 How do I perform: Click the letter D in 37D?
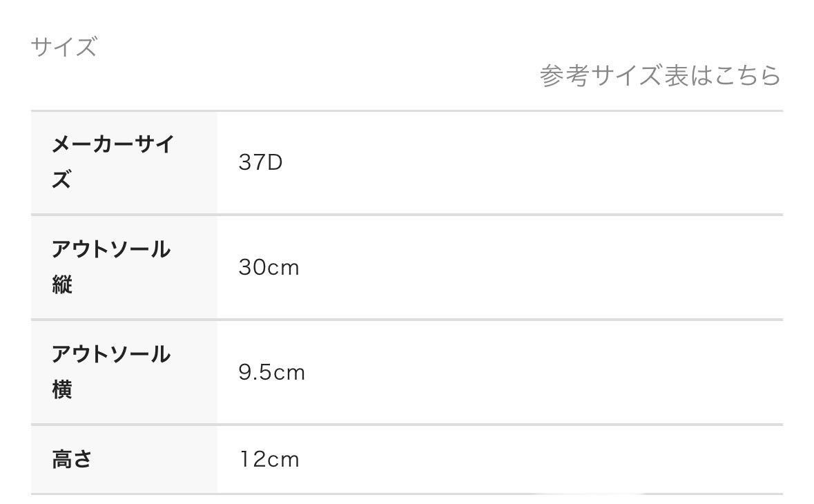tap(275, 164)
